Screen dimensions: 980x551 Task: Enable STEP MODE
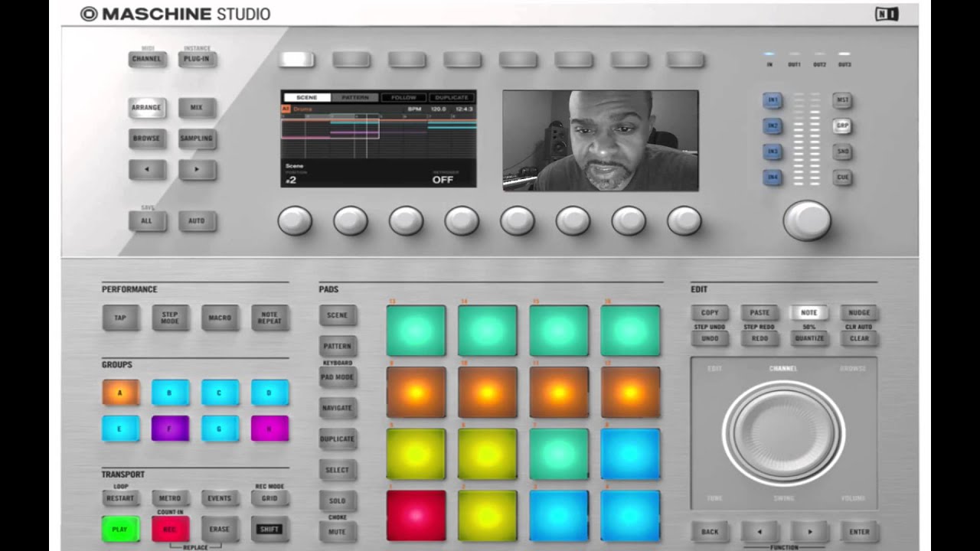(170, 318)
